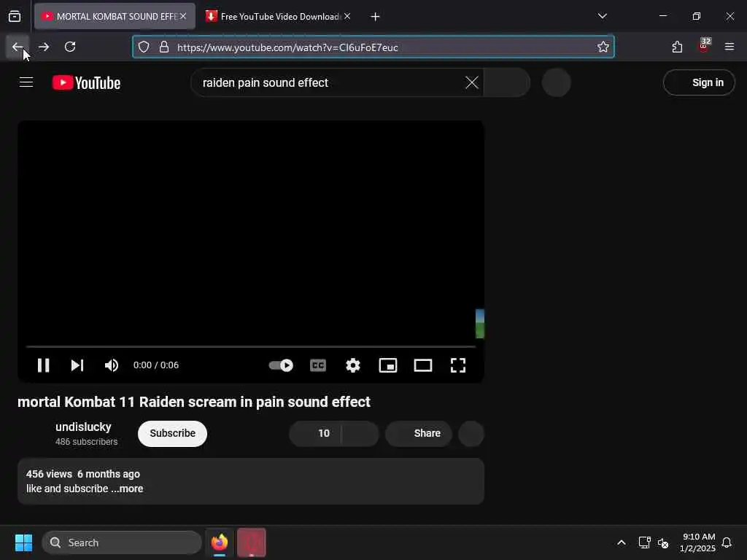Switch to MORTAL KOMBAT SOUND EFFECT tab

[x=115, y=16]
